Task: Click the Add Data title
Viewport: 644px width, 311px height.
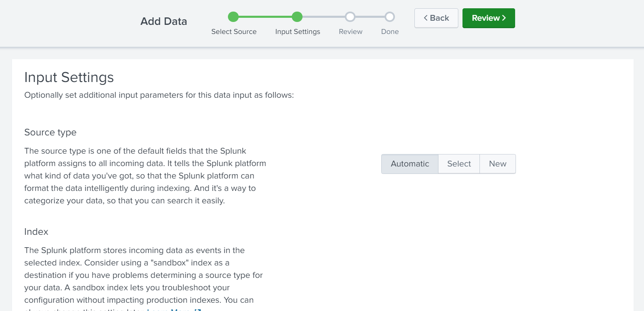Action: pos(164,21)
